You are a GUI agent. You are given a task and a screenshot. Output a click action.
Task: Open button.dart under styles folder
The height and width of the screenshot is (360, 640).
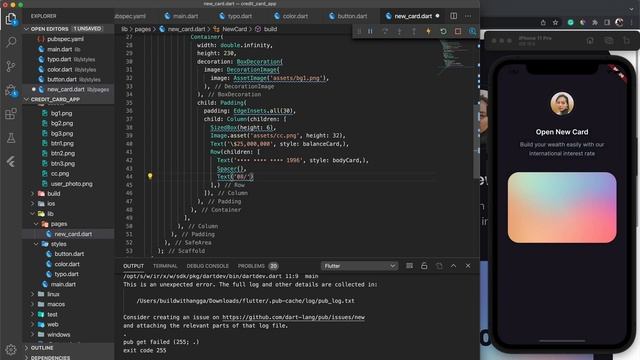69,254
